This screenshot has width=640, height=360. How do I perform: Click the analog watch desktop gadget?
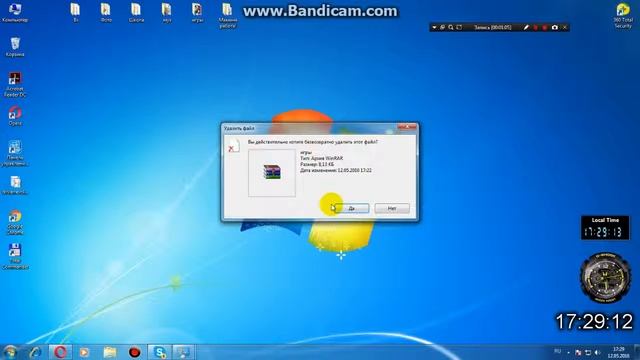point(605,278)
